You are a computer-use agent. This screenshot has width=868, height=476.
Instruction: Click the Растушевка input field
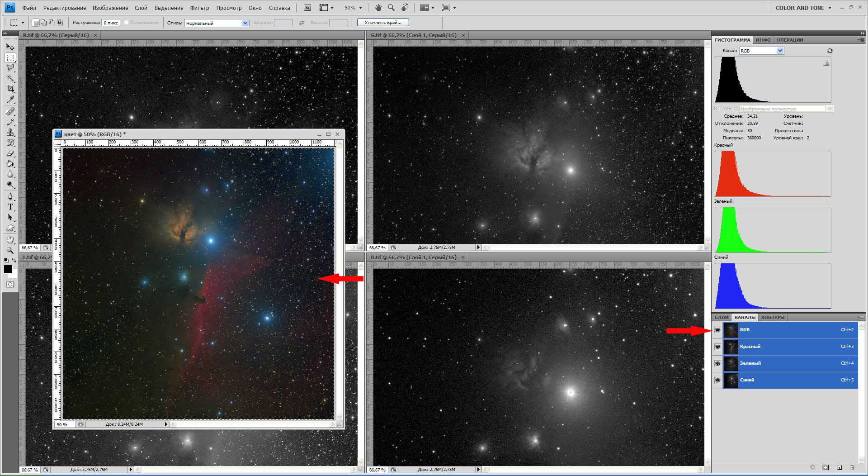pyautogui.click(x=110, y=23)
